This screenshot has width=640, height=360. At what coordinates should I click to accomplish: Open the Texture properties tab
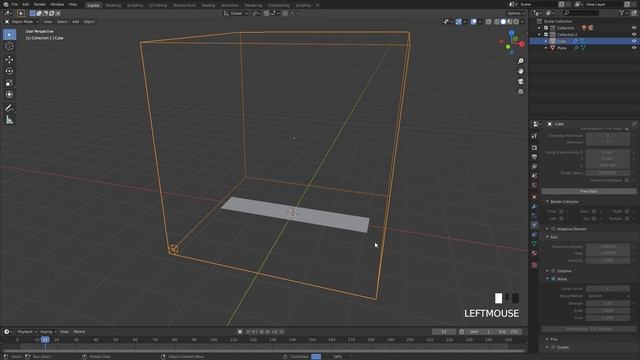tap(534, 265)
